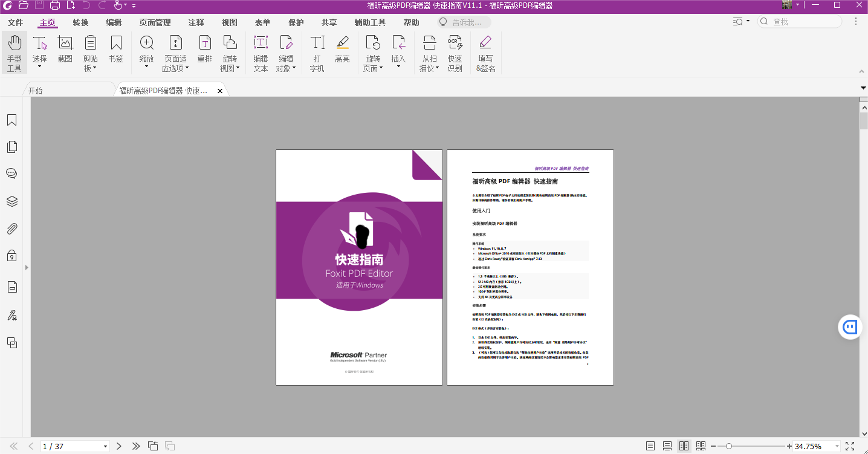Click the Zoom (缩放) magnifier icon
This screenshot has width=868, height=454.
click(x=146, y=43)
